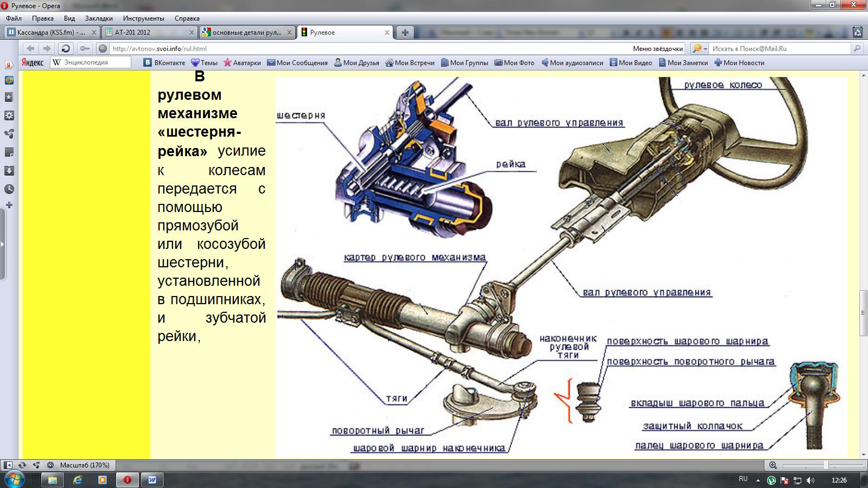
Task: Open the History clock panel in sidebar
Action: tap(9, 189)
